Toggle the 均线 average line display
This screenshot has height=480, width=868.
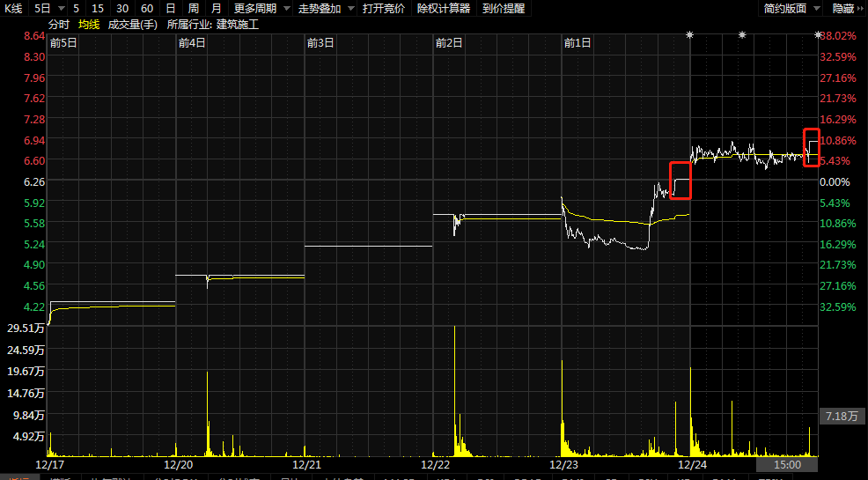89,25
